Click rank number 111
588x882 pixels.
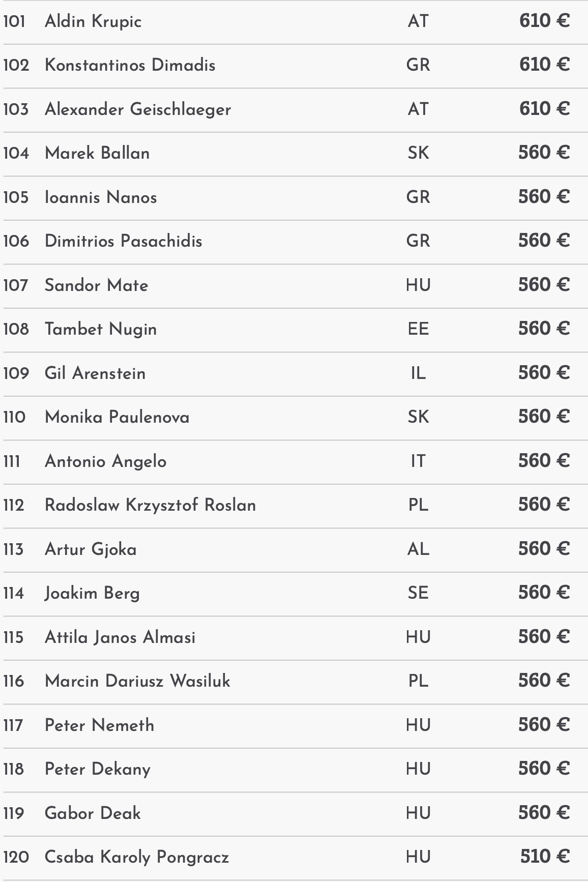12,461
